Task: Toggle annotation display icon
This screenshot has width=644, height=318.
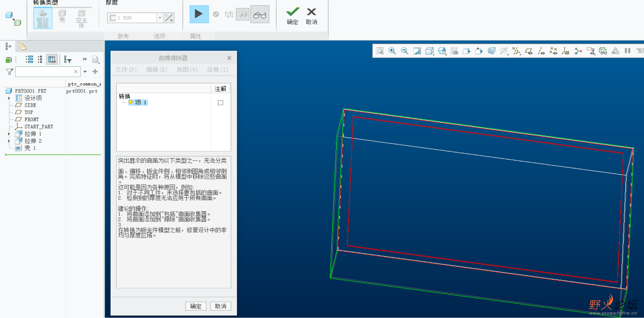Action: point(591,51)
